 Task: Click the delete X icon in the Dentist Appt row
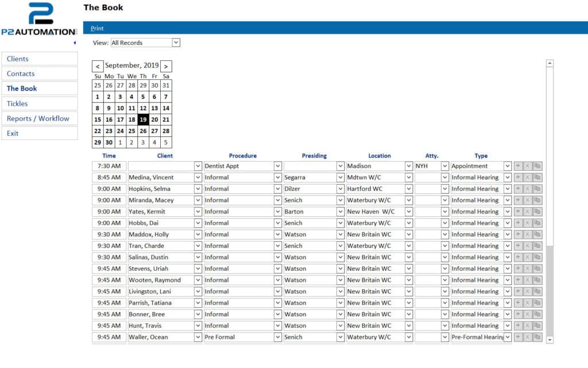[x=527, y=166]
